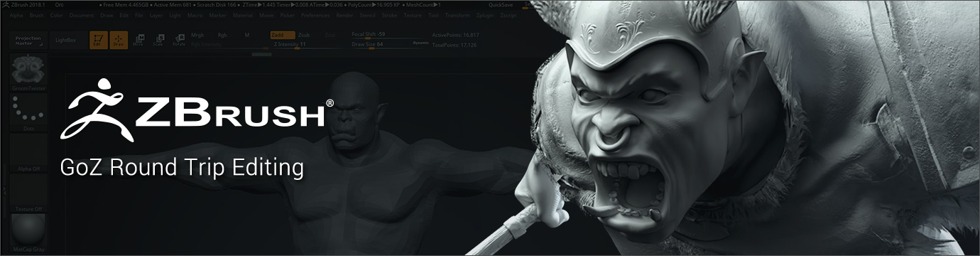Select the Scale transform icon
980x256 pixels.
click(158, 40)
